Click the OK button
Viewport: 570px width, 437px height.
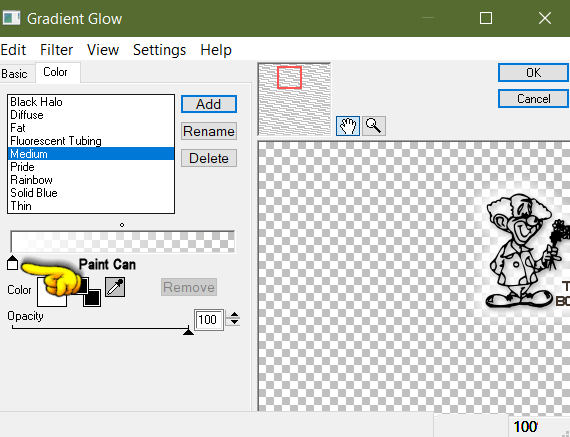[x=533, y=73]
